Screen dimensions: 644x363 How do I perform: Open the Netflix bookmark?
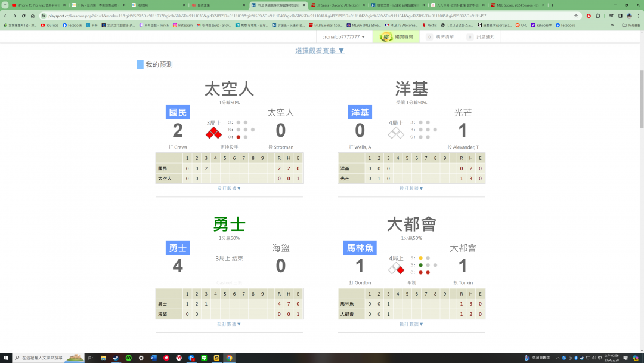[429, 25]
